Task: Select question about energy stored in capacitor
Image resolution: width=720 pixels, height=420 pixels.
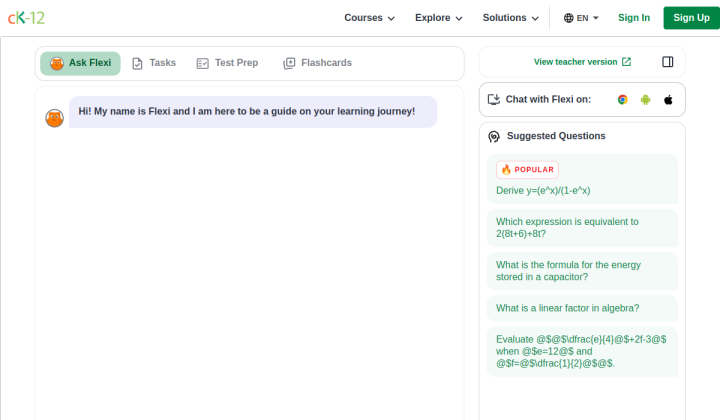Action: [x=582, y=271]
